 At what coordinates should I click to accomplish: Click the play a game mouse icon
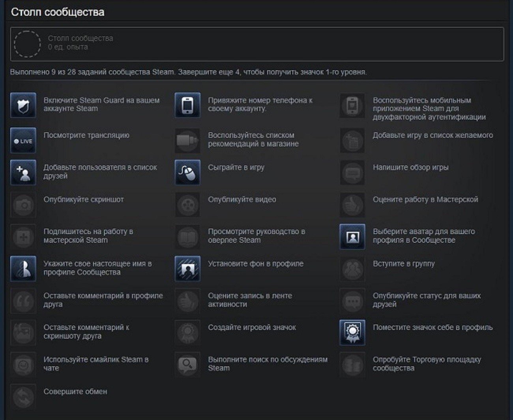coord(188,172)
